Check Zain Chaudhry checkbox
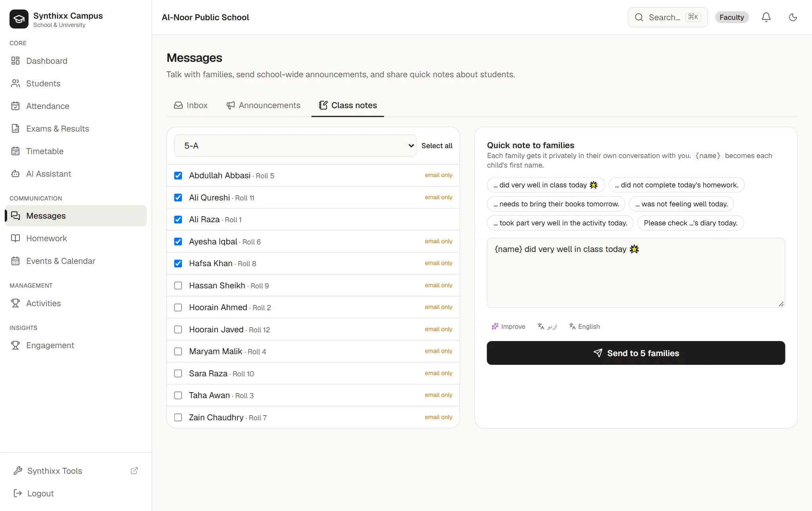The width and height of the screenshot is (812, 511). pos(178,418)
